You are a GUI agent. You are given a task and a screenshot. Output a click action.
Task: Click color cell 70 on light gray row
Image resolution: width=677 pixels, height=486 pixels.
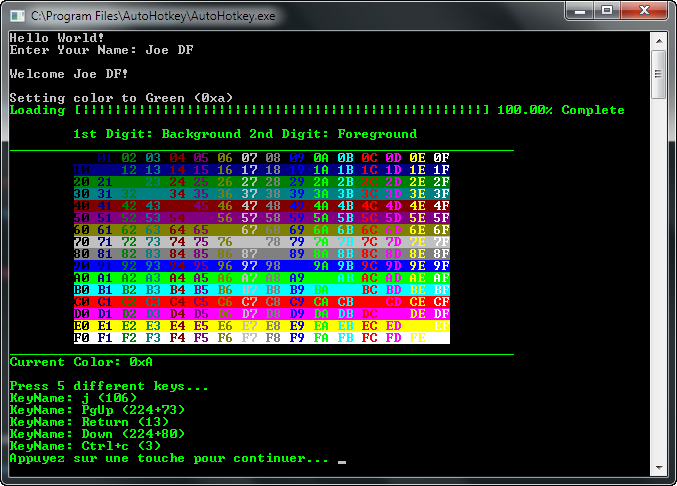click(81, 242)
